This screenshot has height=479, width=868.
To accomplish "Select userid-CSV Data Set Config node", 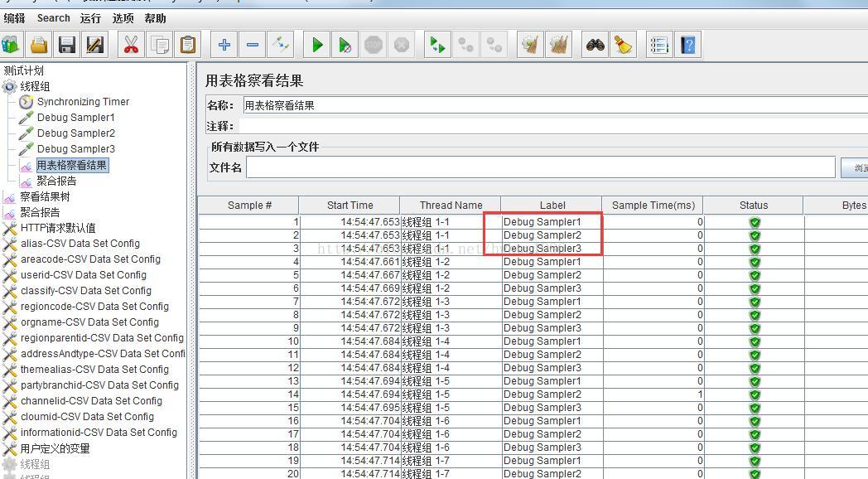I will (x=84, y=275).
